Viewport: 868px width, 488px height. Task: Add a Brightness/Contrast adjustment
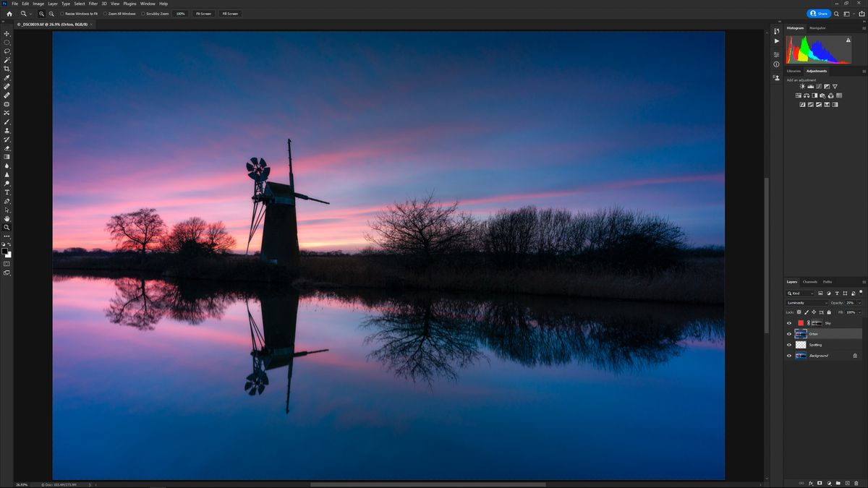click(802, 86)
